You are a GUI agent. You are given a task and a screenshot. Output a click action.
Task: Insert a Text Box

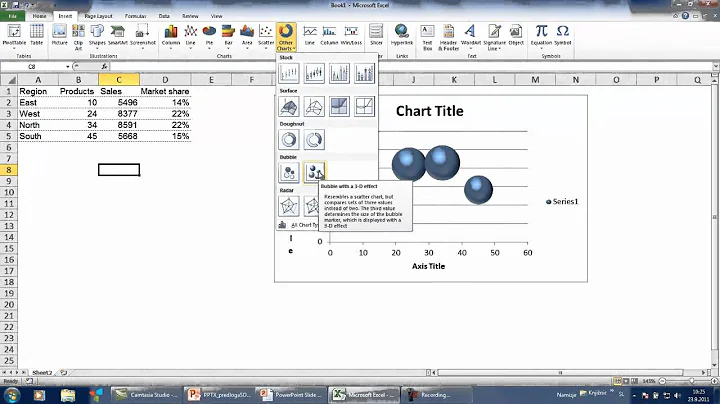pyautogui.click(x=428, y=37)
